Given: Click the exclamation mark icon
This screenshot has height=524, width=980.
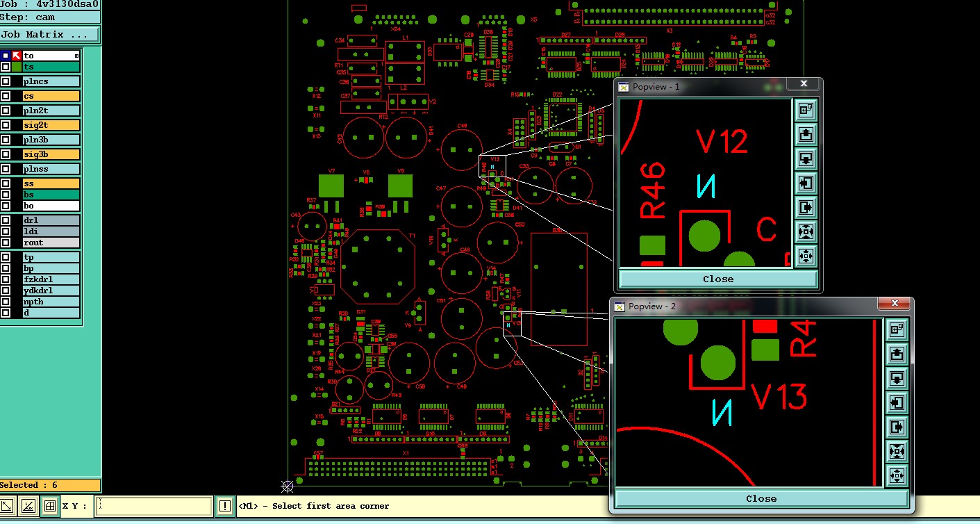Looking at the screenshot, I should (x=224, y=506).
